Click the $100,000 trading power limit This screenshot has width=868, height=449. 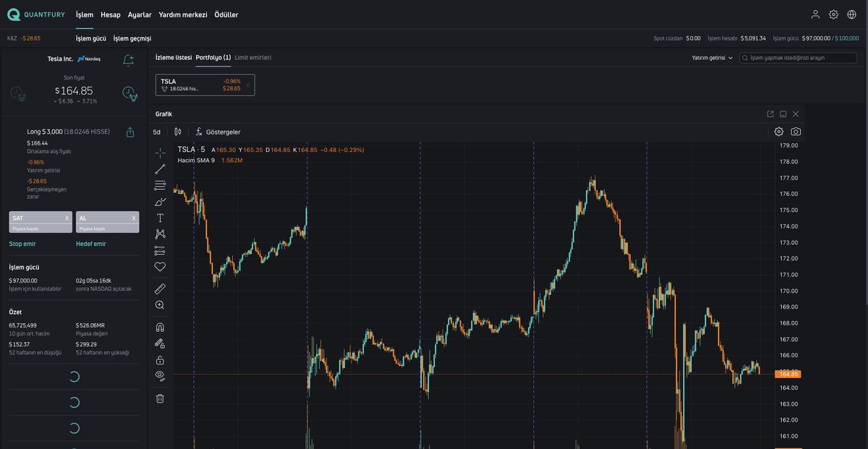click(x=846, y=38)
